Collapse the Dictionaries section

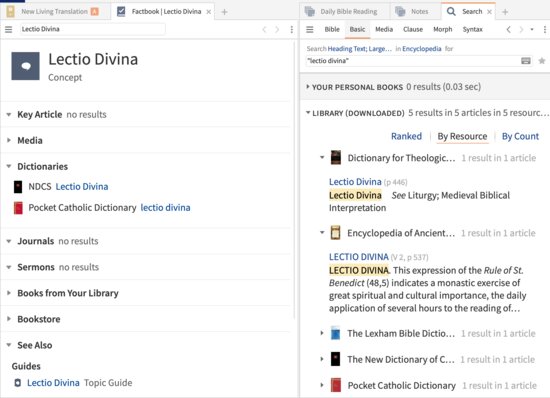tap(9, 166)
